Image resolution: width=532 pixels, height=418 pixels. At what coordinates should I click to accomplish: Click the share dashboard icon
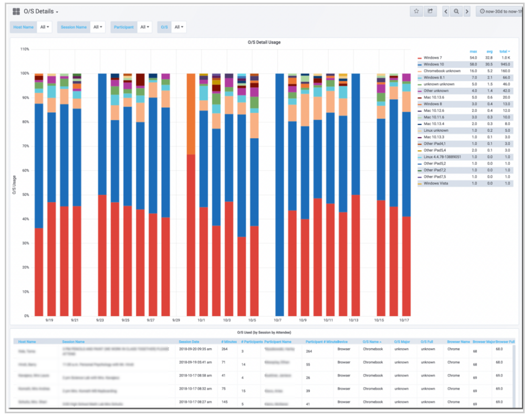click(x=430, y=11)
